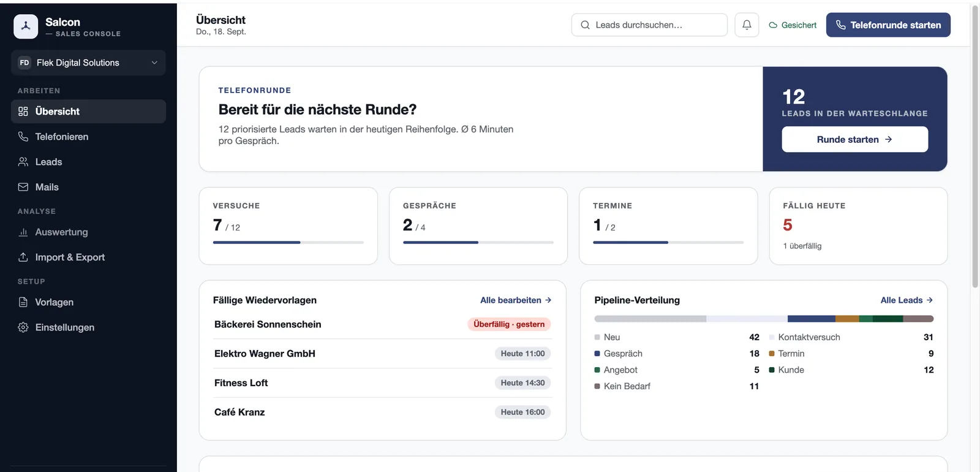The image size is (980, 472).
Task: Select the Fitness Loft row
Action: point(382,383)
